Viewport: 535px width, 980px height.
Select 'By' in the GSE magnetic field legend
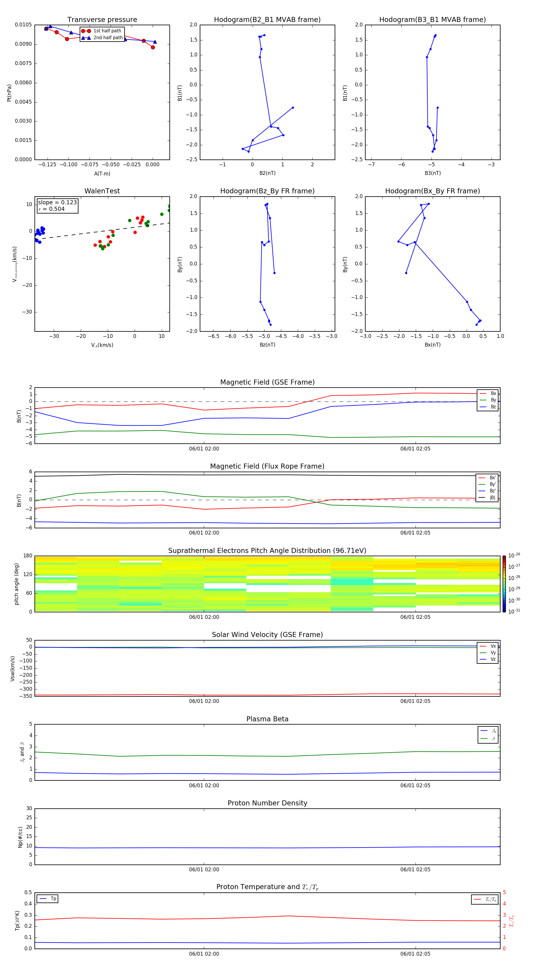click(x=488, y=400)
